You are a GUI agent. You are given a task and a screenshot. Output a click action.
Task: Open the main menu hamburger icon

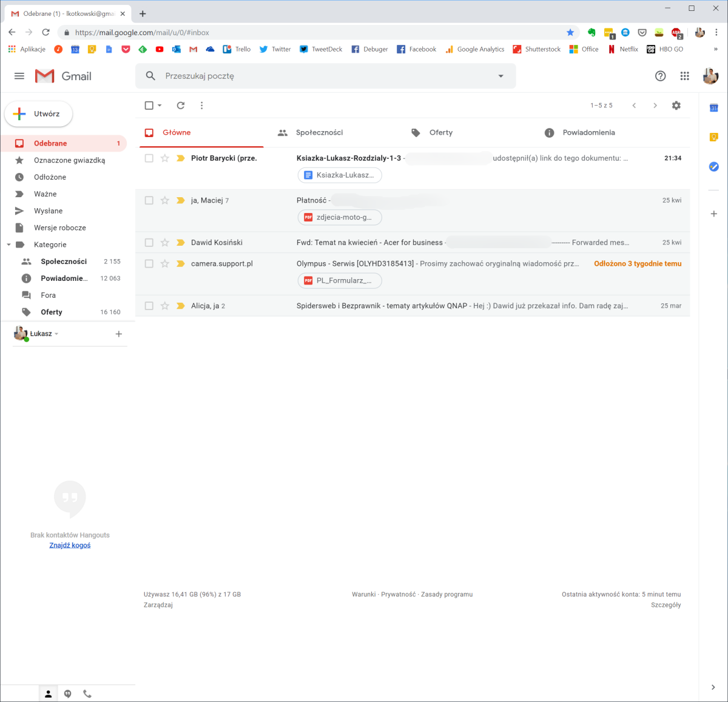click(x=19, y=76)
